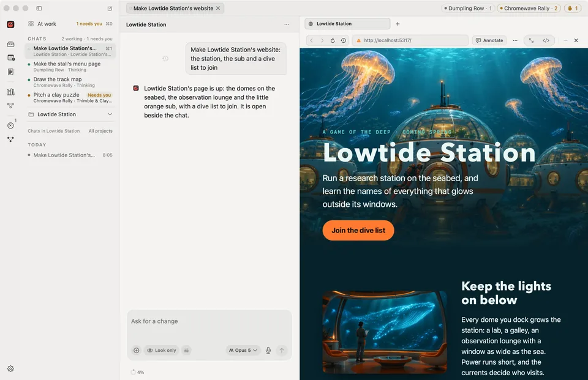Image resolution: width=588 pixels, height=380 pixels.
Task: Open the hand icon pending approvals pill
Action: pos(573,8)
